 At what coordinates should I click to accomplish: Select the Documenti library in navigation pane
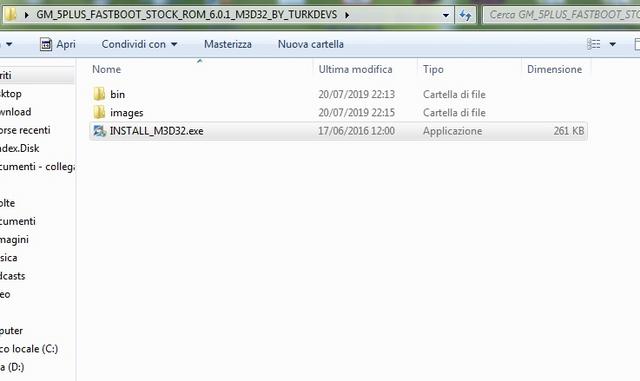coord(18,221)
